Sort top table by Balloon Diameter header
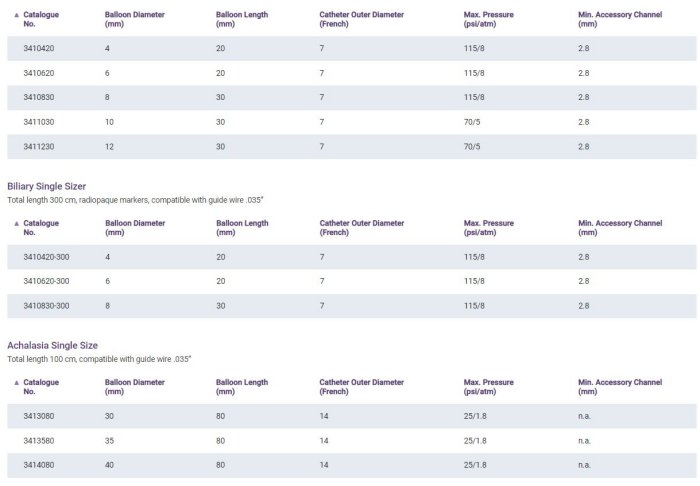The width and height of the screenshot is (700, 486). (135, 19)
